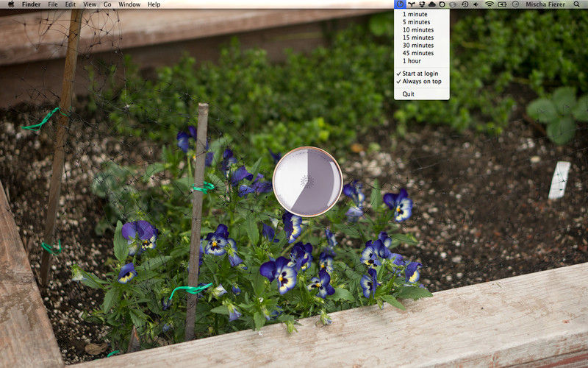The height and width of the screenshot is (368, 588).
Task: Open the Apple menu
Action: 11,4
